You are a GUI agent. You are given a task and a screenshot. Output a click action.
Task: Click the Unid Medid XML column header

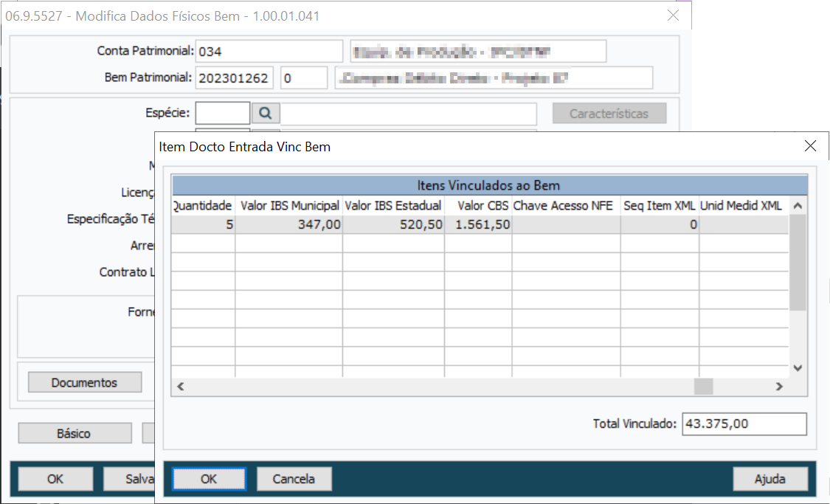point(744,205)
